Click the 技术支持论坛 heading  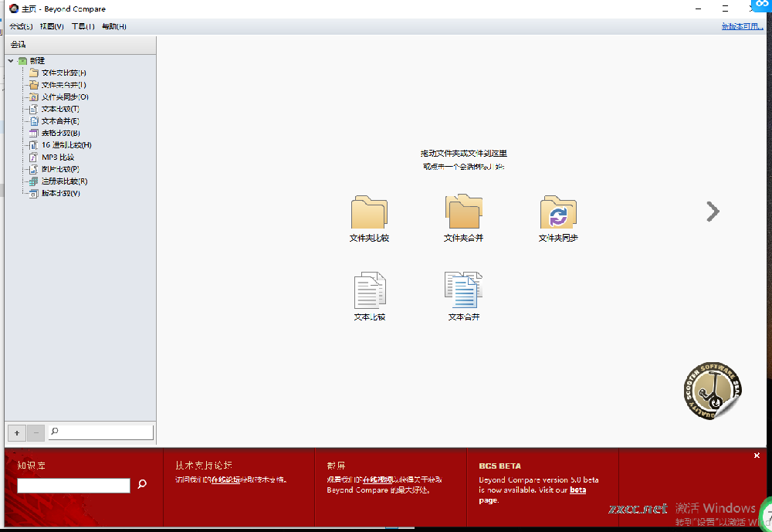203,466
